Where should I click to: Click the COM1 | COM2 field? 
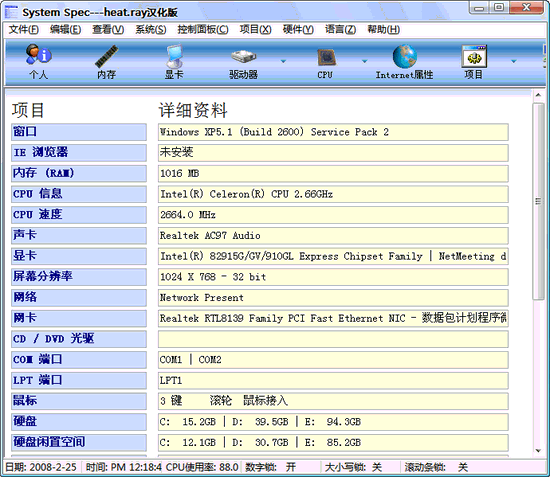(333, 360)
